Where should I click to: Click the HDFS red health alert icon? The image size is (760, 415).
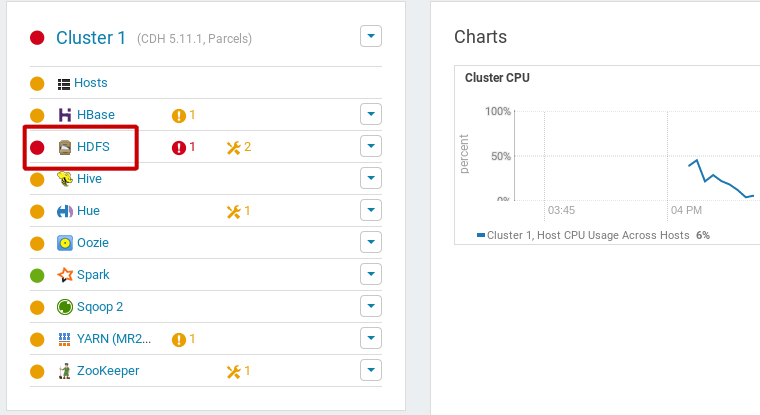click(x=179, y=147)
